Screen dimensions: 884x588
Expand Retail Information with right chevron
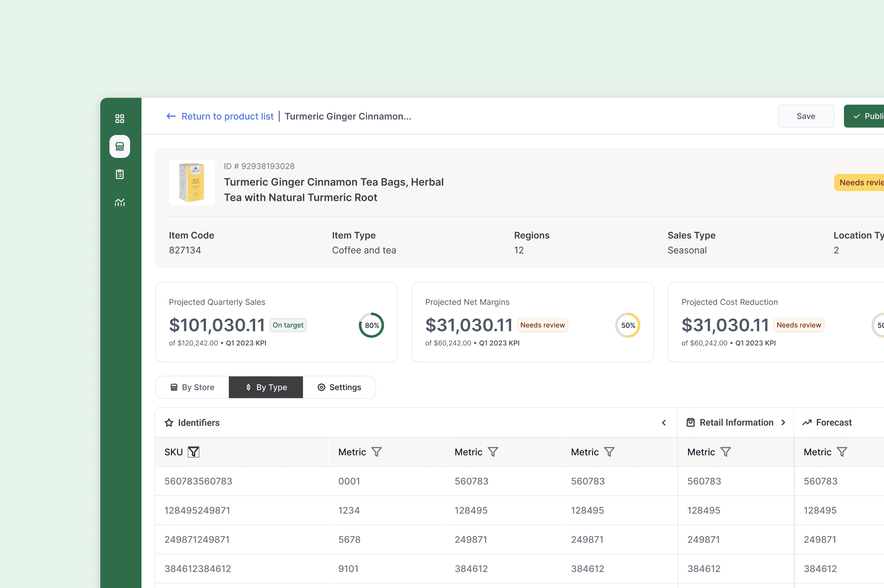(x=783, y=423)
